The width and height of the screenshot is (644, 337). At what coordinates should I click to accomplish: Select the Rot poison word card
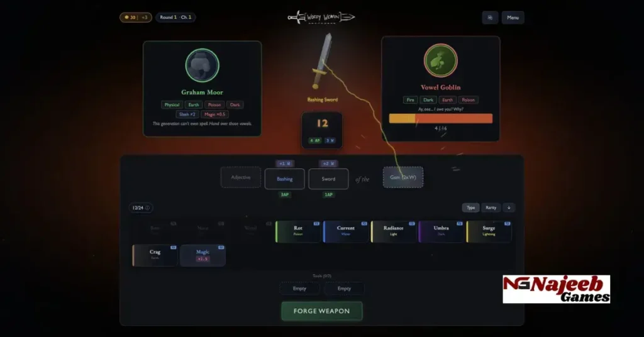pyautogui.click(x=297, y=231)
